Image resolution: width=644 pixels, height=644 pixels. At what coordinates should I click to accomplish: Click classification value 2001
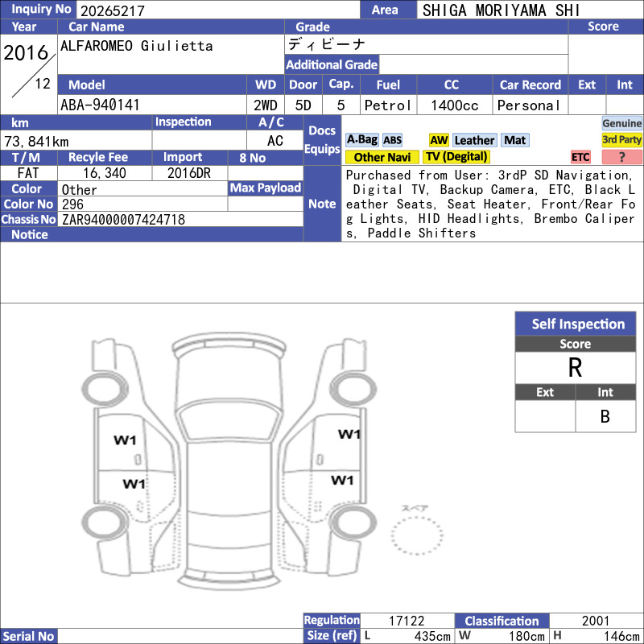[x=596, y=621]
